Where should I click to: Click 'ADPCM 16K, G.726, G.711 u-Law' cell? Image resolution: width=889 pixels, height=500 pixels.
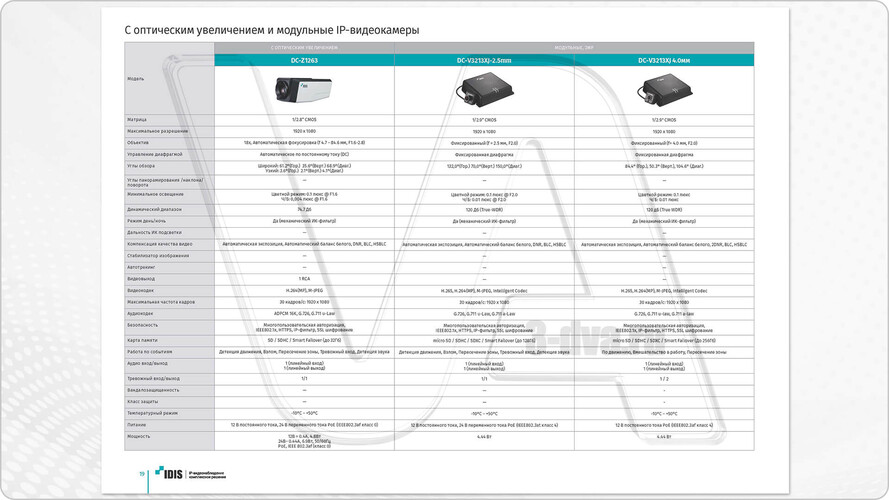(304, 313)
